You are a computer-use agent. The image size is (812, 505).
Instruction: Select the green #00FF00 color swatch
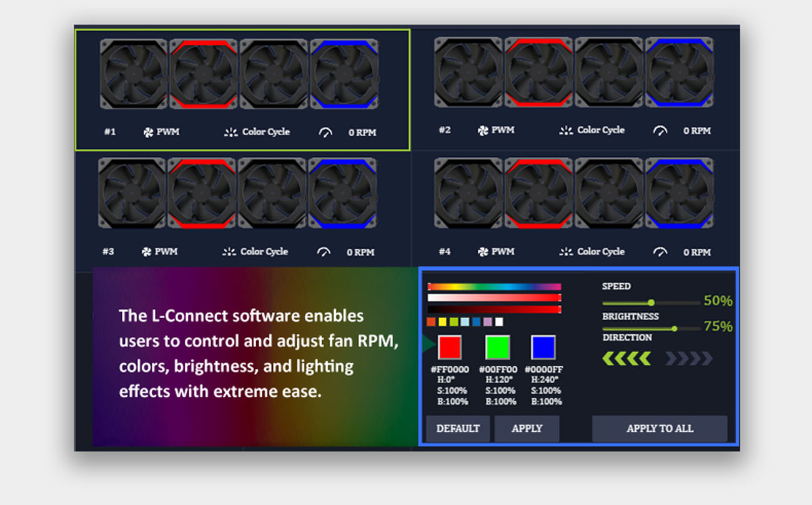point(497,347)
